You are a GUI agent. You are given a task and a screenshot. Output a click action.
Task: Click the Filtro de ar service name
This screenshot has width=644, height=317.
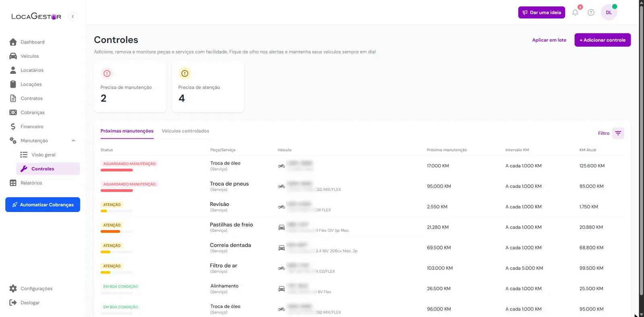coord(223,266)
